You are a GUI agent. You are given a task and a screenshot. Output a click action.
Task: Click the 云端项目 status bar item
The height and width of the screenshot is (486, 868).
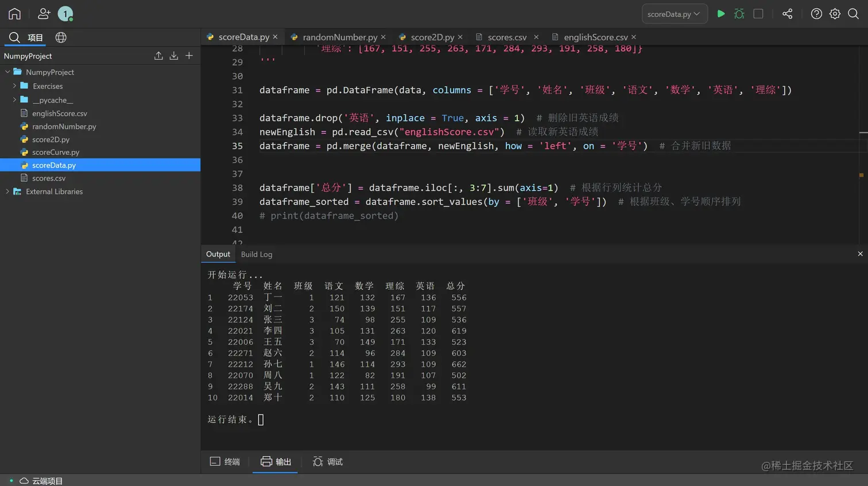pos(41,481)
